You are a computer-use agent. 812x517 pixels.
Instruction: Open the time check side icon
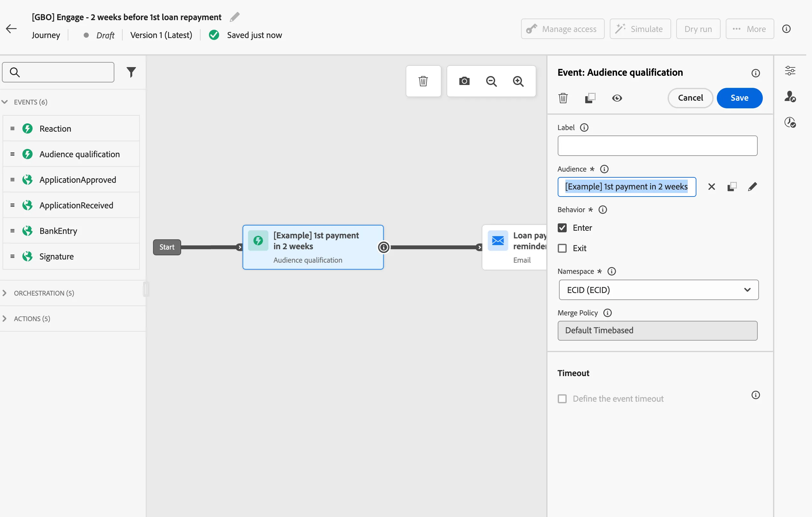point(790,122)
